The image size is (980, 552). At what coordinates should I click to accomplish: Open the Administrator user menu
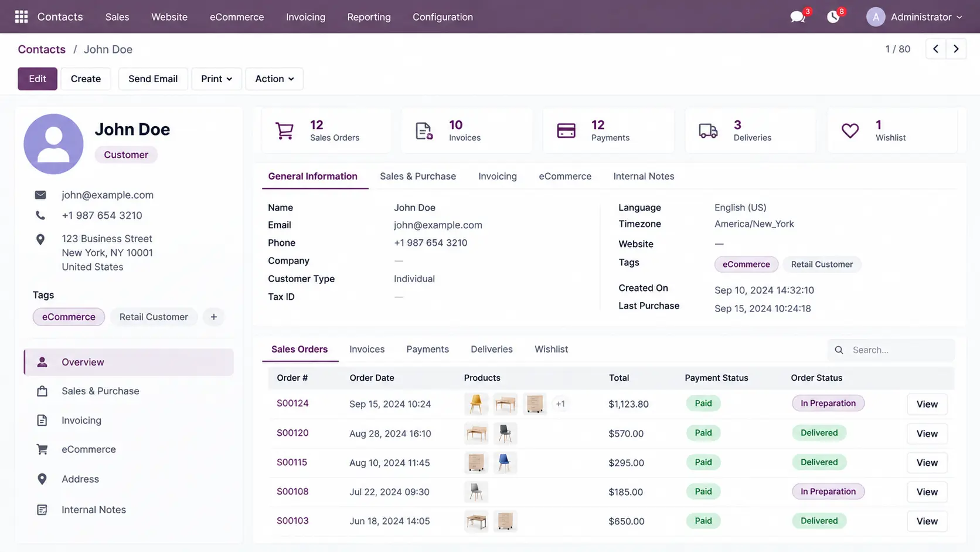tap(914, 17)
